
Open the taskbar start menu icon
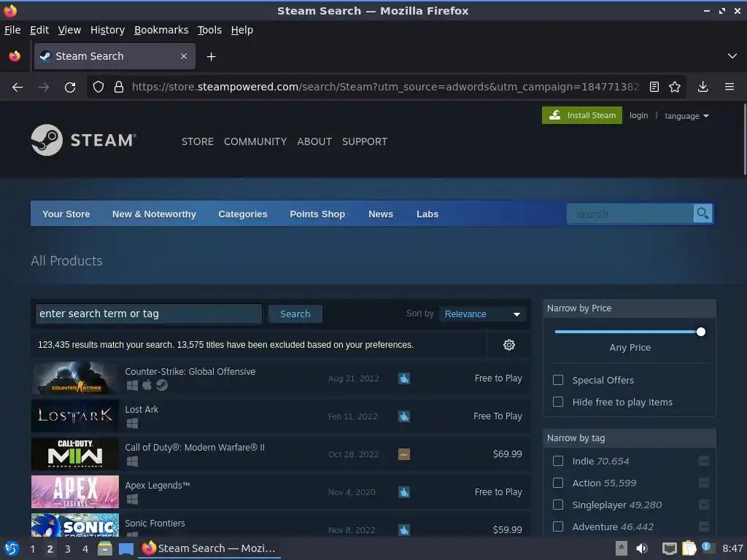coord(11,548)
